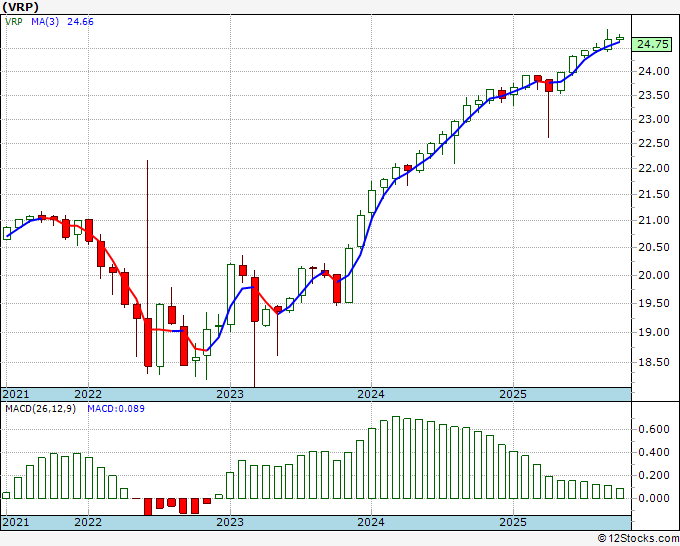Click the 24.75 current price tag
Screen dimensions: 680x546
(x=653, y=44)
